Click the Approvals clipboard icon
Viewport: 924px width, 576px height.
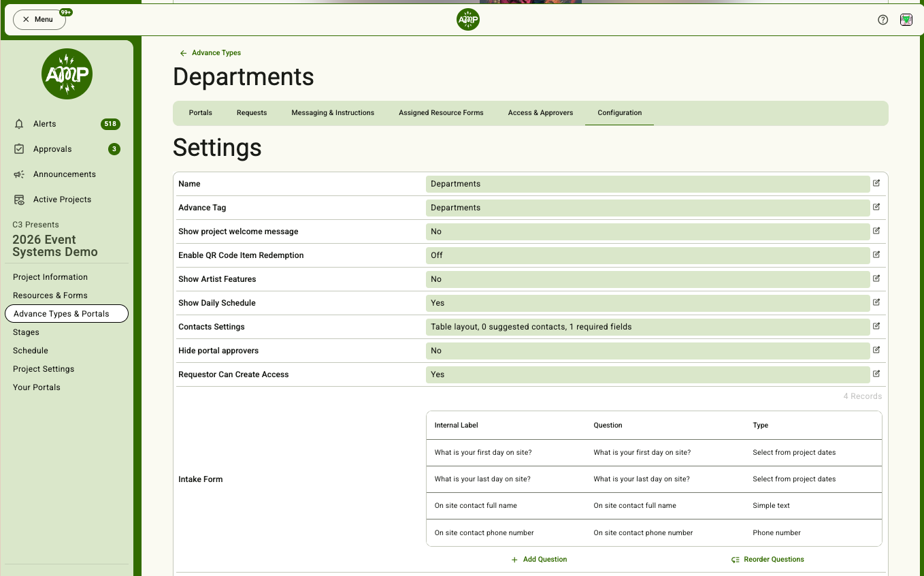pyautogui.click(x=19, y=149)
